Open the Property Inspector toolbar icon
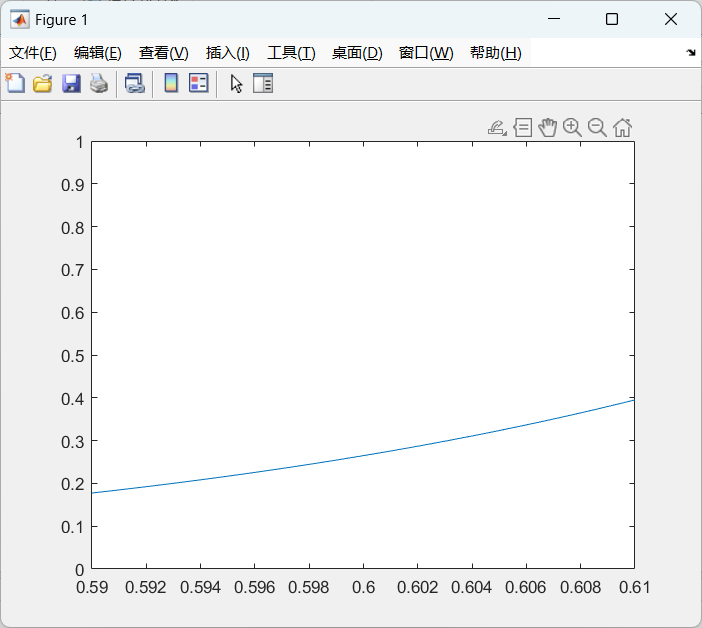The width and height of the screenshot is (702, 628). [x=263, y=83]
